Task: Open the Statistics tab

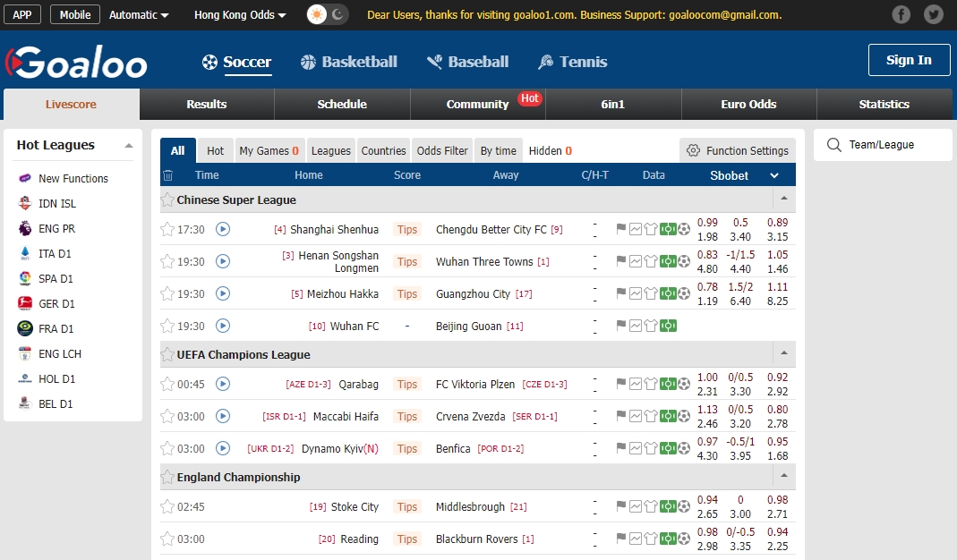Action: click(x=884, y=105)
